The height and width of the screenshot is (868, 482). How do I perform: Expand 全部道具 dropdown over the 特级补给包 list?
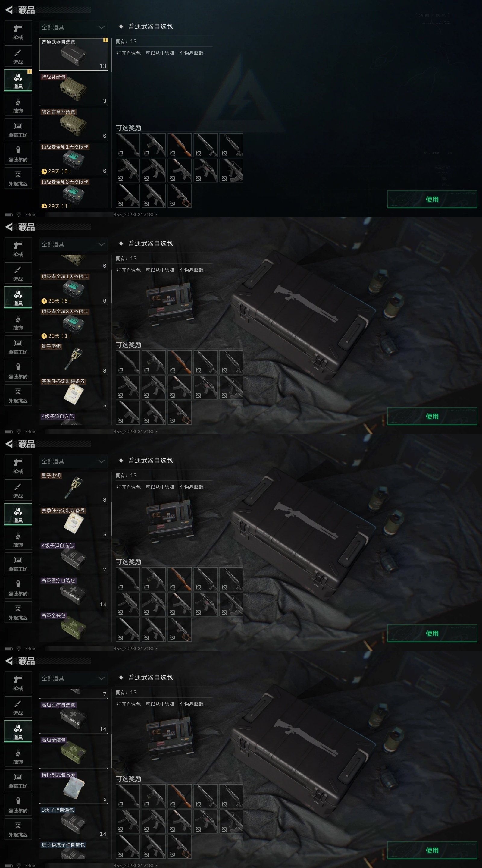(x=74, y=27)
